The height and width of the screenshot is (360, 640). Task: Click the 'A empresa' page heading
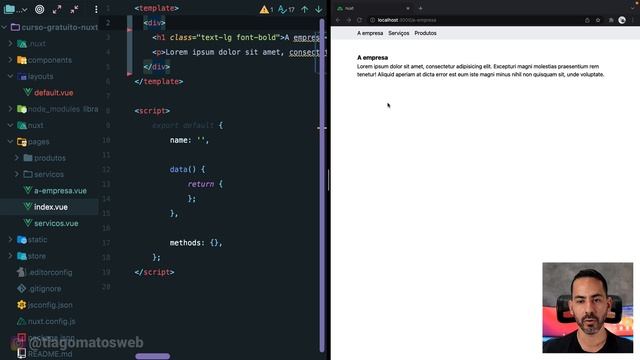[x=372, y=58]
